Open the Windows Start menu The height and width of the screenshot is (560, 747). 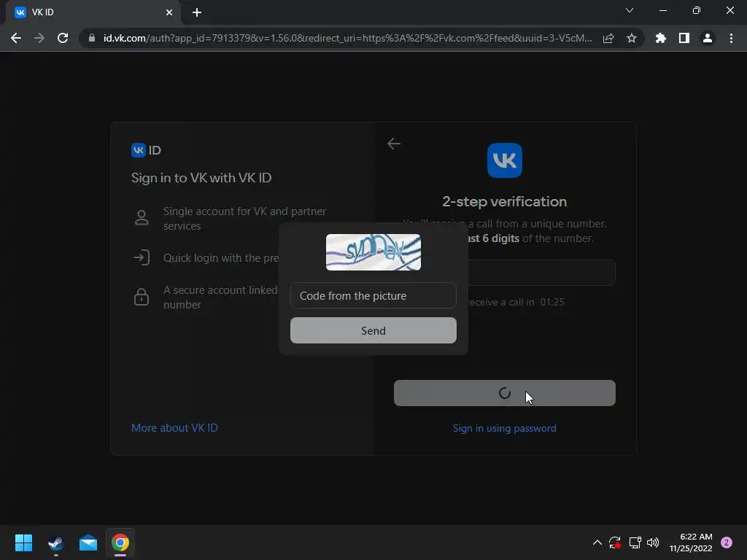(23, 542)
